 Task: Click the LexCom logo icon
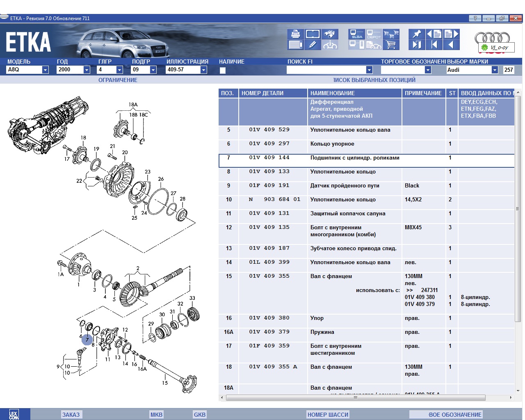click(x=14, y=414)
